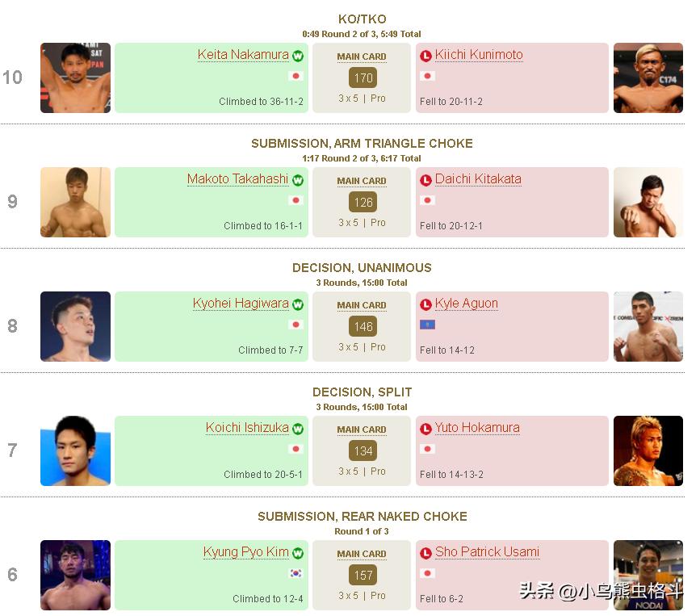Click Kyle Aguon's fighter photo
The image size is (700, 616).
648,326
